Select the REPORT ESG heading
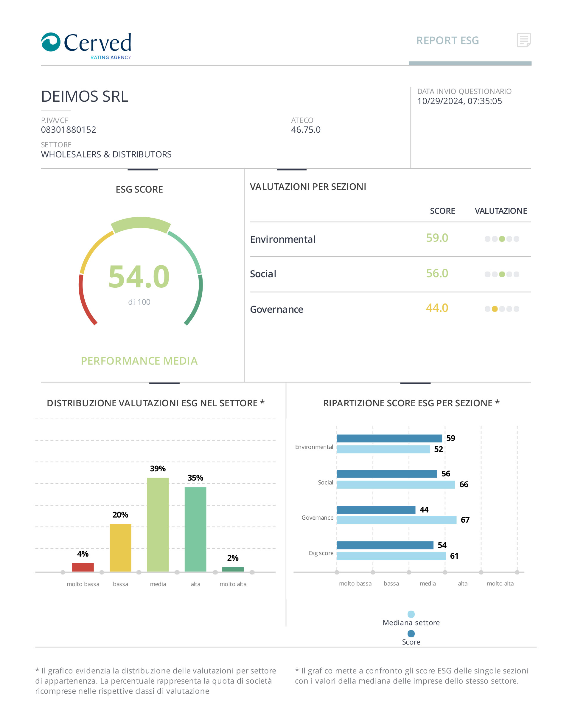Image resolution: width=572 pixels, height=728 pixels. [x=447, y=41]
